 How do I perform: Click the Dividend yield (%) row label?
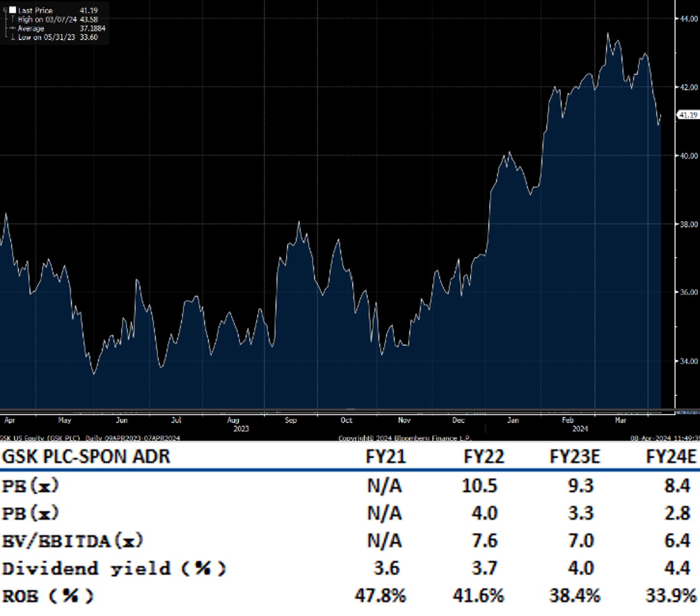coord(114,568)
